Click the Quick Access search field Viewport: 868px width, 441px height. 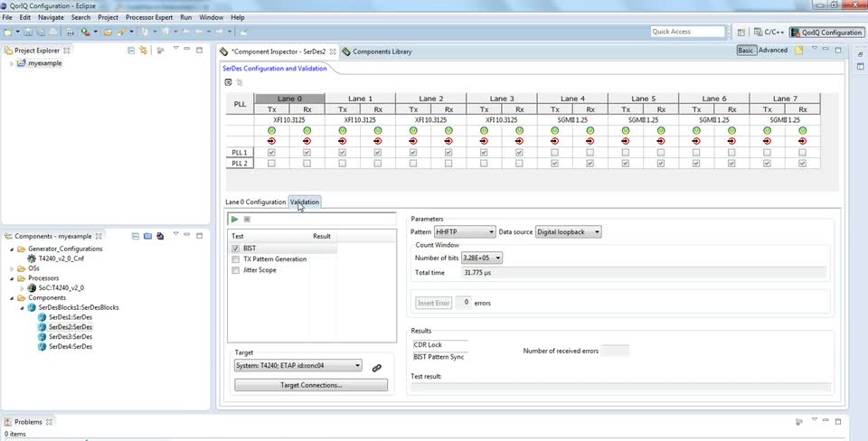click(687, 32)
